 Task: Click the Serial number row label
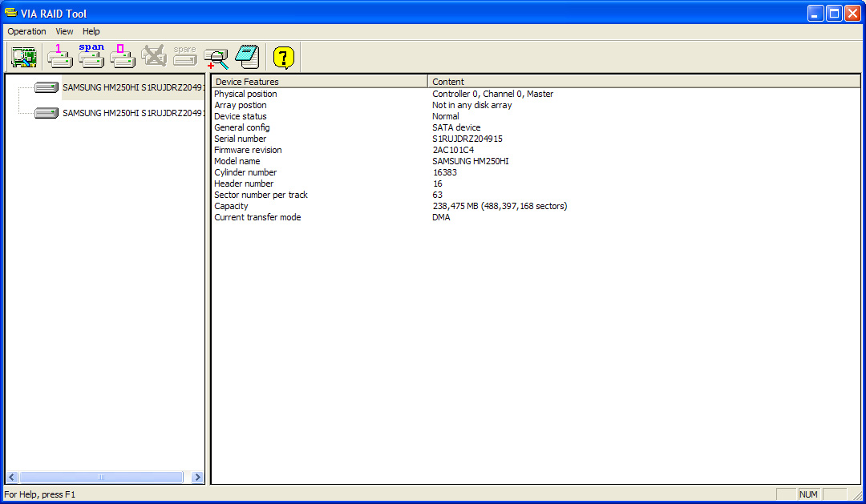241,139
